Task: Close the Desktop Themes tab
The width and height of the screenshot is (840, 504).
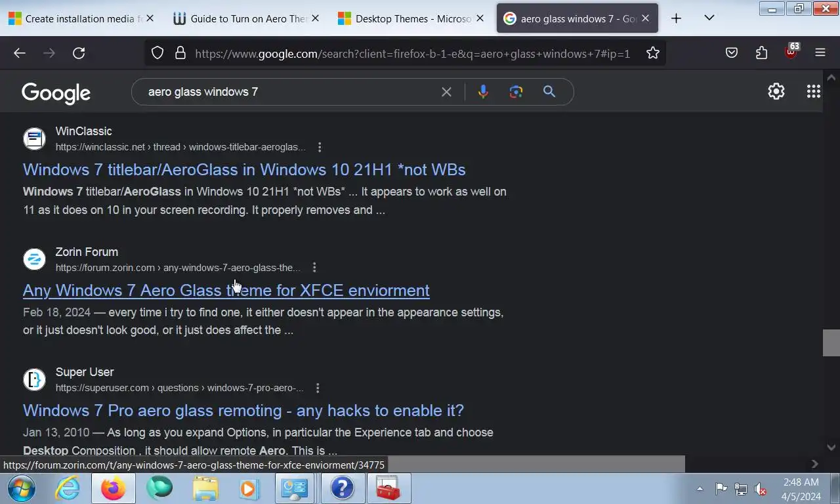Action: pyautogui.click(x=480, y=18)
